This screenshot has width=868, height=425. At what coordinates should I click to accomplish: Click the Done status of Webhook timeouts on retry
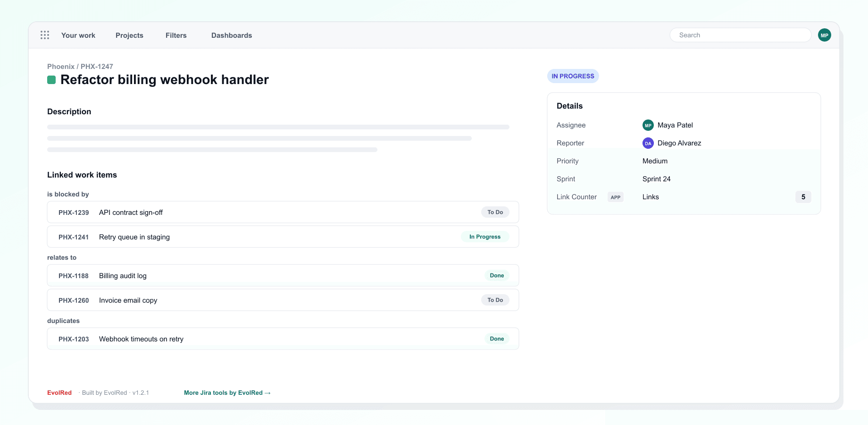coord(497,339)
